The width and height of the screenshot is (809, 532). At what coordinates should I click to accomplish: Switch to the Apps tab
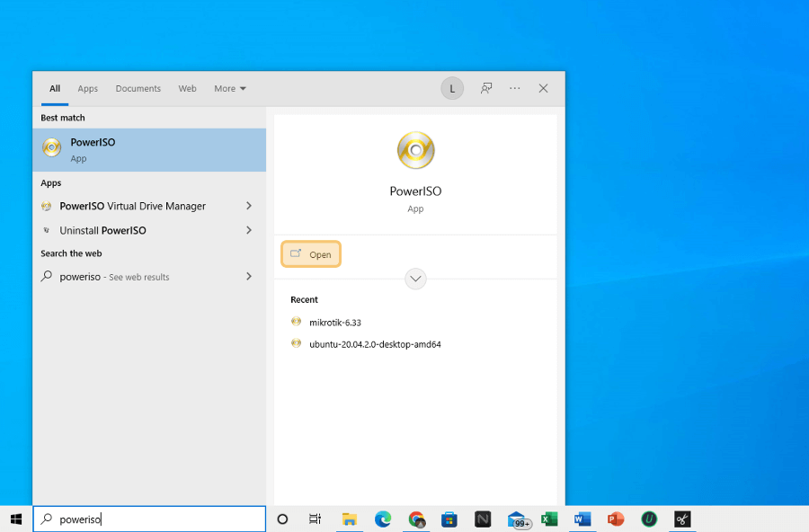88,88
